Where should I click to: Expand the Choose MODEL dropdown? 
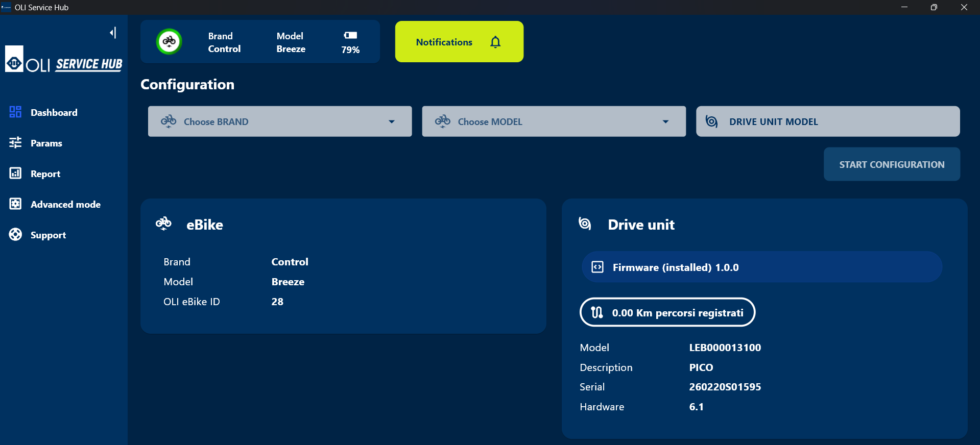tap(554, 121)
